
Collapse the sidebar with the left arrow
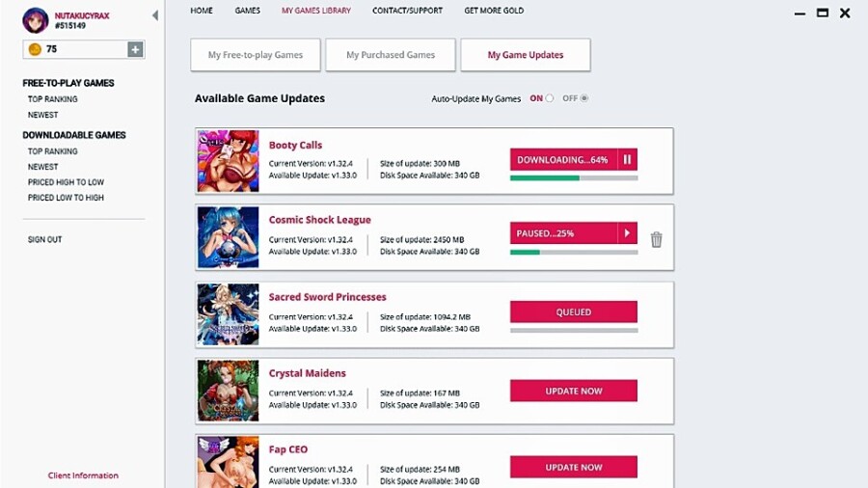pyautogui.click(x=155, y=15)
